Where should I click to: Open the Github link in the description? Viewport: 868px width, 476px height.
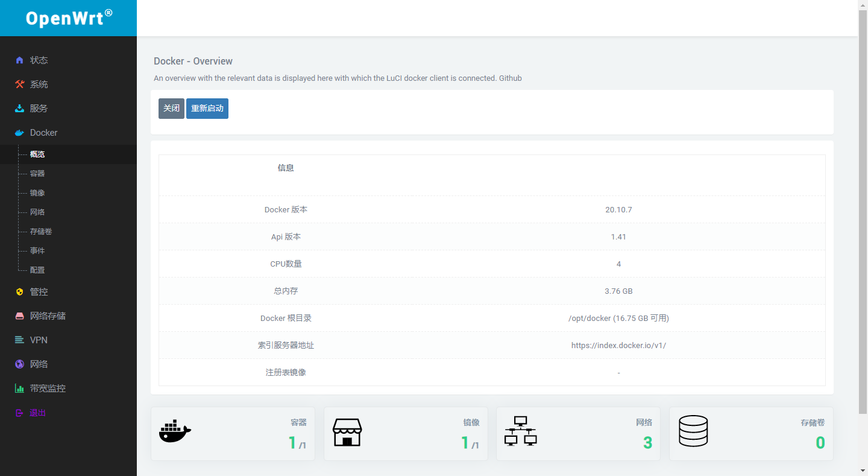click(511, 78)
